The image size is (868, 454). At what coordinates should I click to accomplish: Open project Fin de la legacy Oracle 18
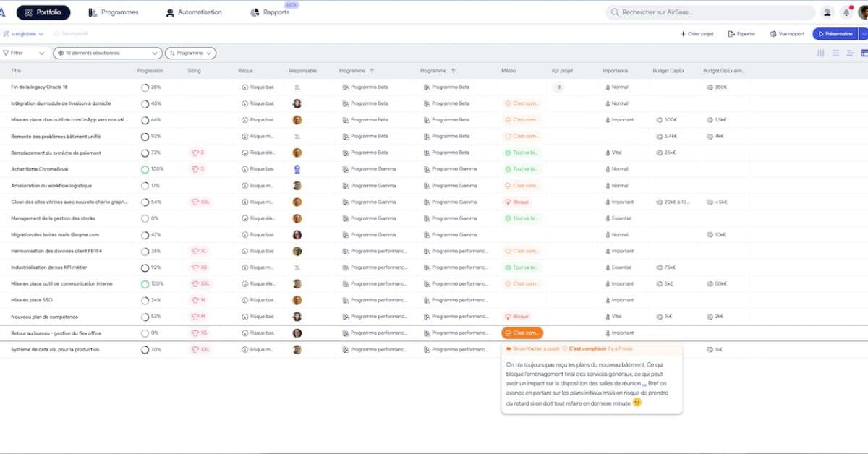coord(39,87)
